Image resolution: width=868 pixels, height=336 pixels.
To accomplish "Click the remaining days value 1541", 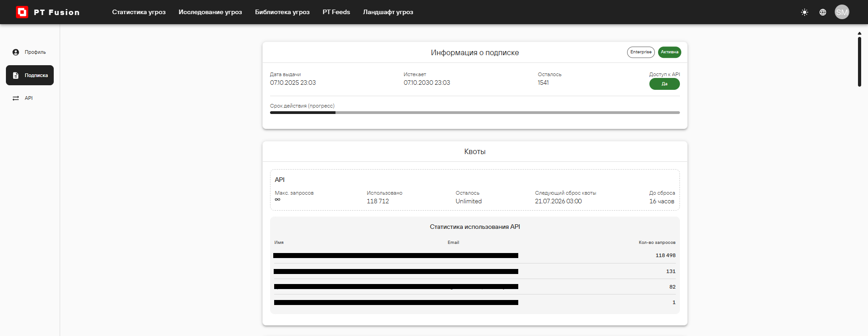I will pos(543,83).
